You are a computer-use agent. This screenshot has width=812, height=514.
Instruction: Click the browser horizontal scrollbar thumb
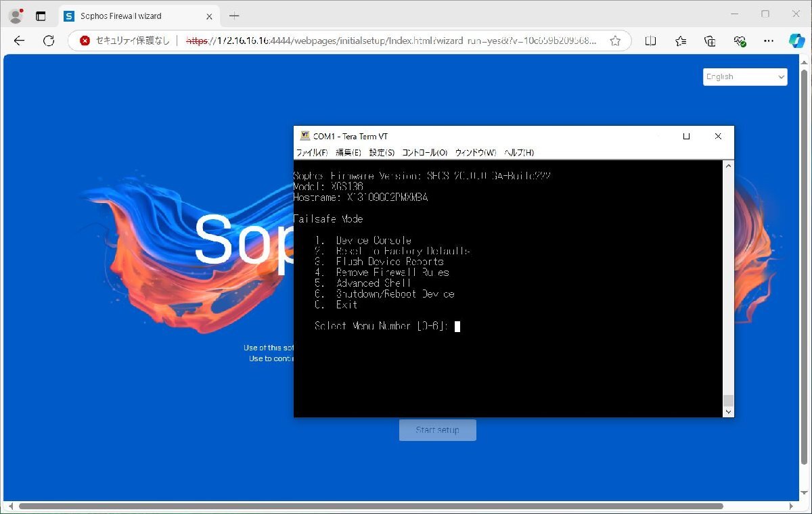(371, 506)
